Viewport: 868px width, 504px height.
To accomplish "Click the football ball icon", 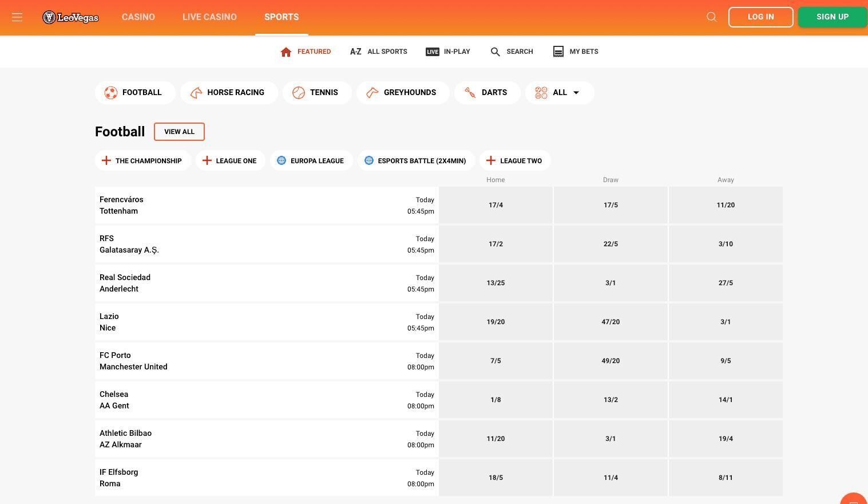I will pos(111,93).
